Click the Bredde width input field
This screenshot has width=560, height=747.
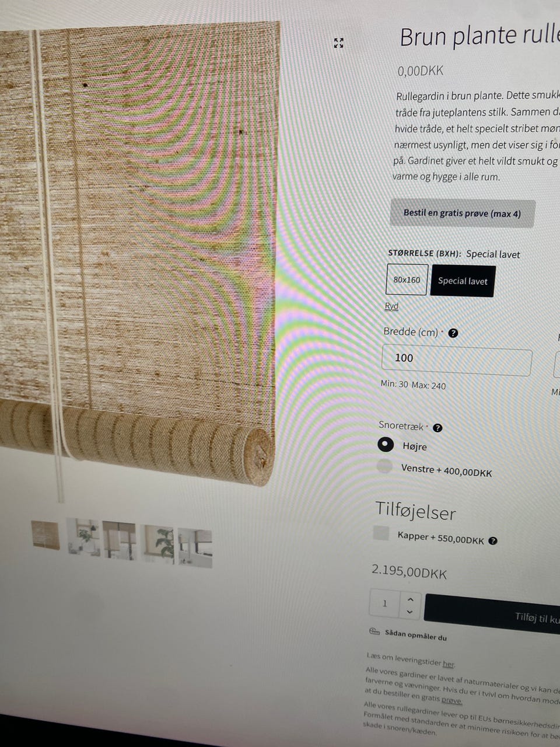[x=456, y=360]
